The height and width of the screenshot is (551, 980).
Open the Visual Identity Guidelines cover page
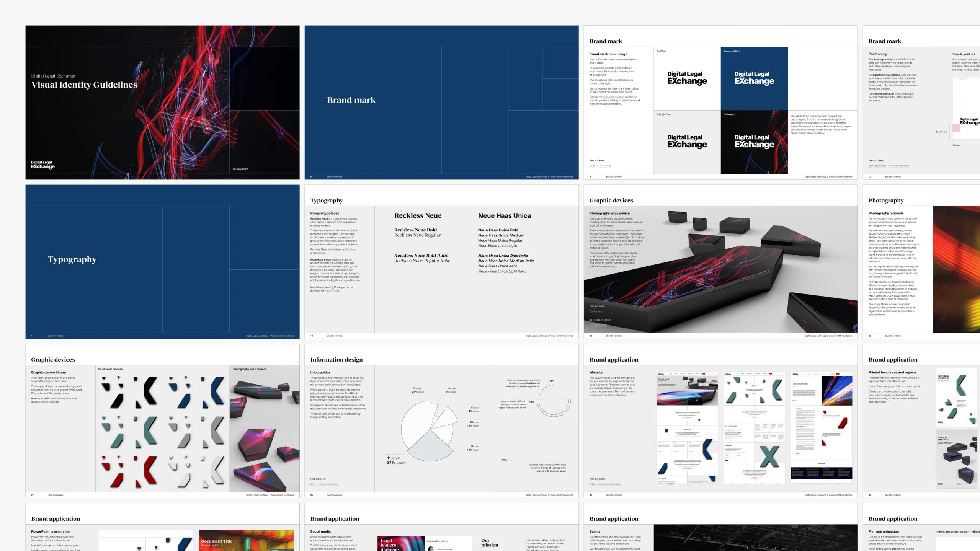(x=162, y=103)
